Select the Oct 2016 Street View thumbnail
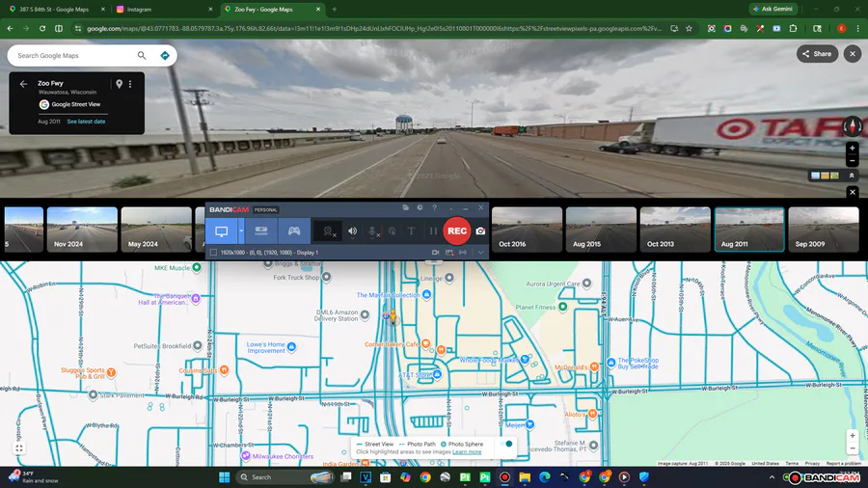868x488 pixels. [527, 230]
